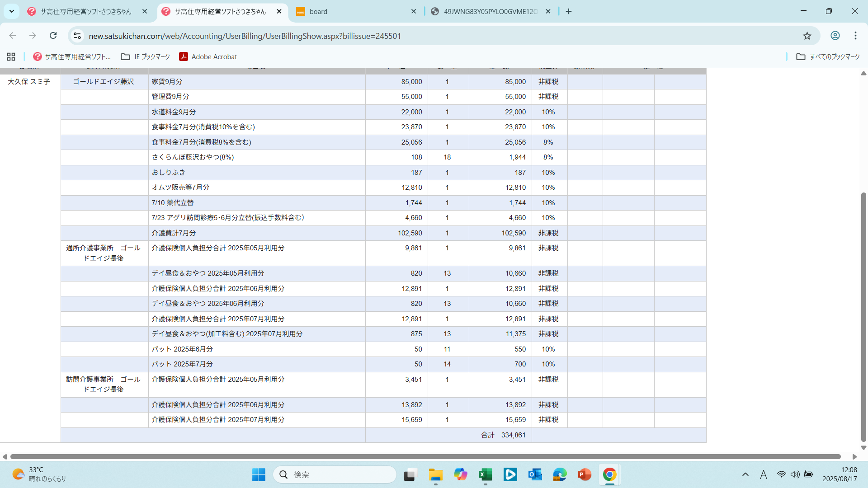Open the Adobe Acrobat bookmark
This screenshot has height=488, width=868.
(x=208, y=56)
